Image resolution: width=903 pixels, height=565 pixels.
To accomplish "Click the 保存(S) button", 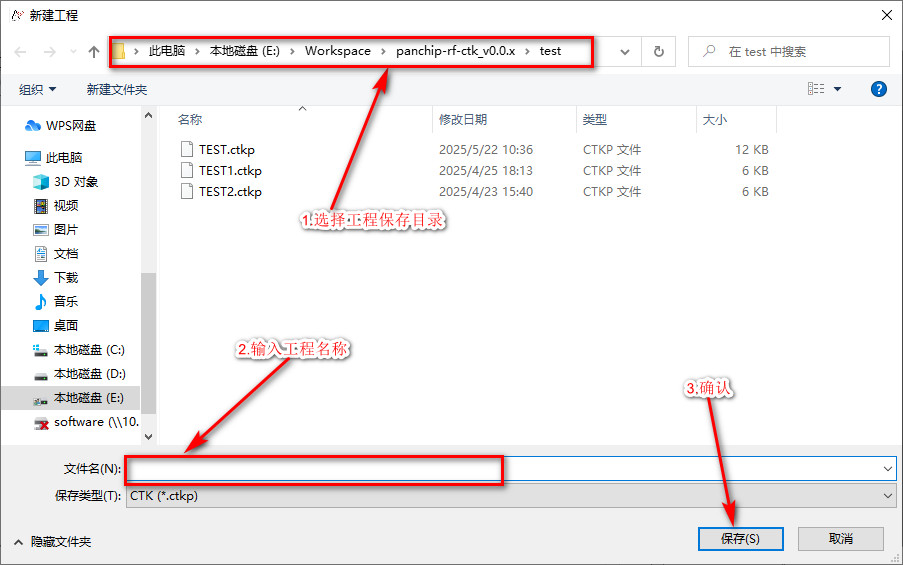I will coord(740,539).
